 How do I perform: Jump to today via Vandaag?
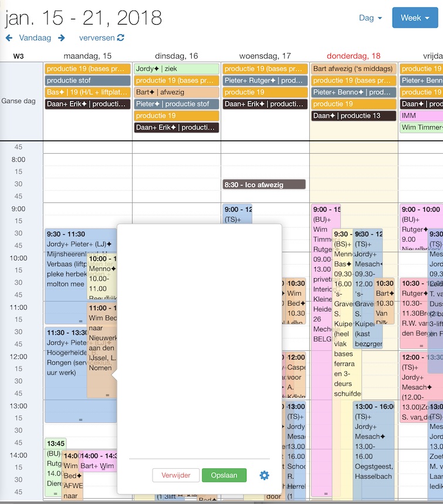pyautogui.click(x=35, y=38)
